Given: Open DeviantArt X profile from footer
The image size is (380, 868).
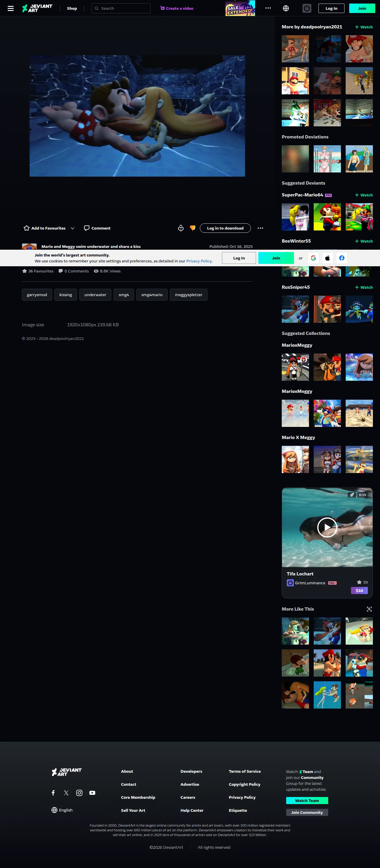Looking at the screenshot, I should (x=66, y=793).
